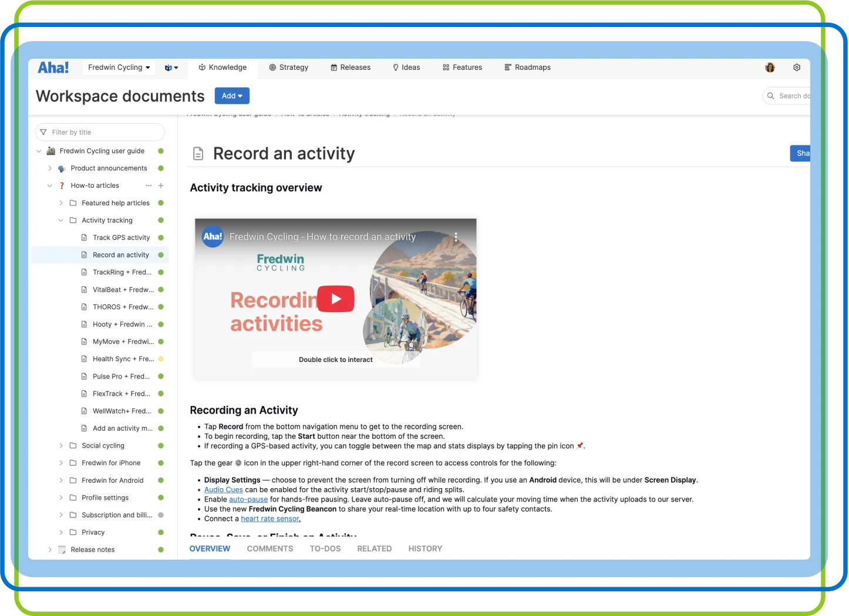Switch to the OVERVIEW tab
The image size is (849, 616).
pyautogui.click(x=210, y=549)
